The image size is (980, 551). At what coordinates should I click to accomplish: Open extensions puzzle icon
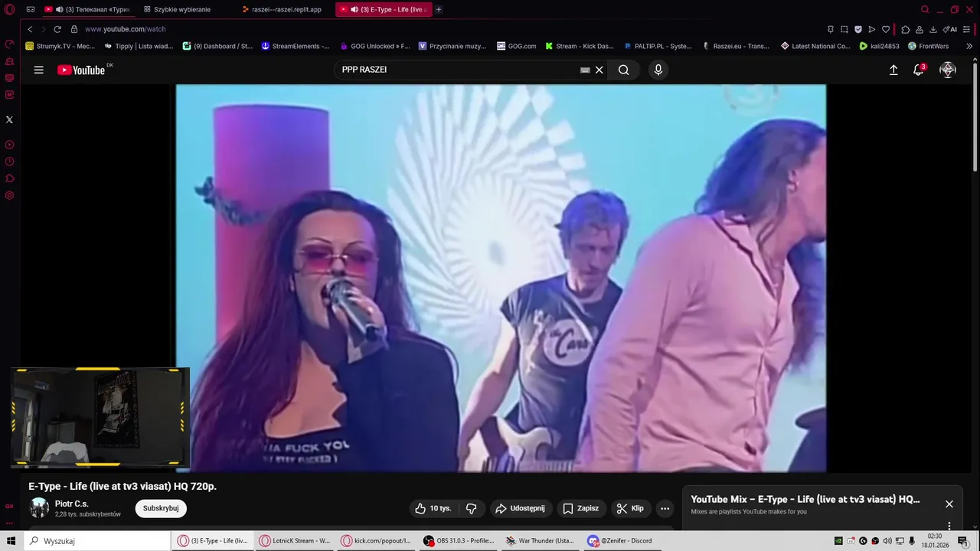906,29
